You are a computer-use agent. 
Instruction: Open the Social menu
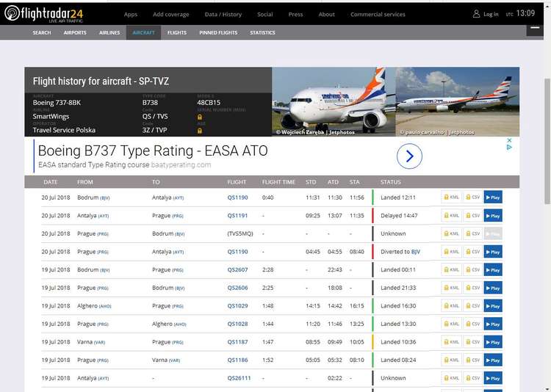265,15
